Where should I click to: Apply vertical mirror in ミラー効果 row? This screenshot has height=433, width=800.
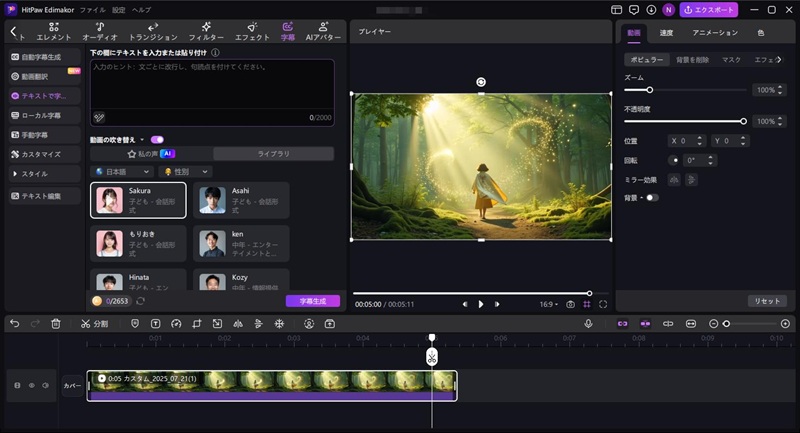(x=691, y=180)
